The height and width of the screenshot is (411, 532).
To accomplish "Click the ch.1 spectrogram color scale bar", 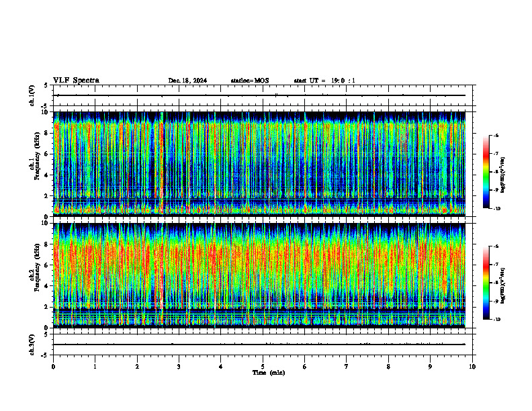I will coord(486,172).
